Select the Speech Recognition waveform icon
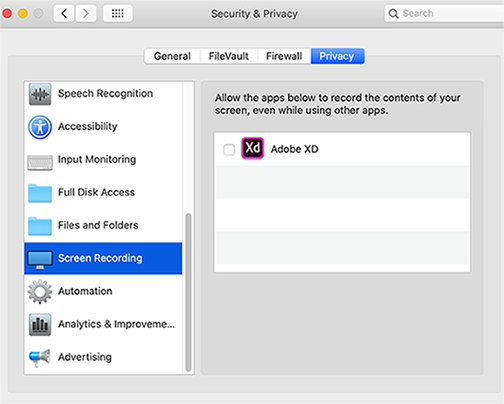The height and width of the screenshot is (404, 504). coord(40,94)
